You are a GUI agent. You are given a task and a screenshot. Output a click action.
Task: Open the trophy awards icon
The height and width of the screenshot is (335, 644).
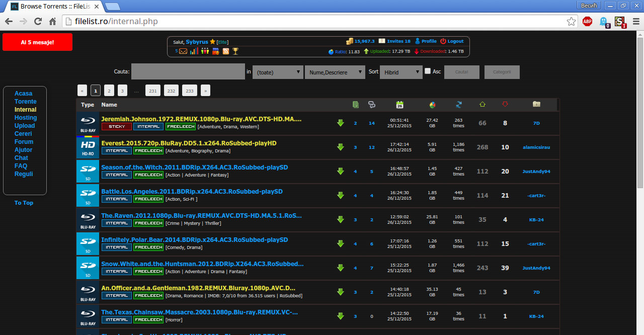(235, 51)
